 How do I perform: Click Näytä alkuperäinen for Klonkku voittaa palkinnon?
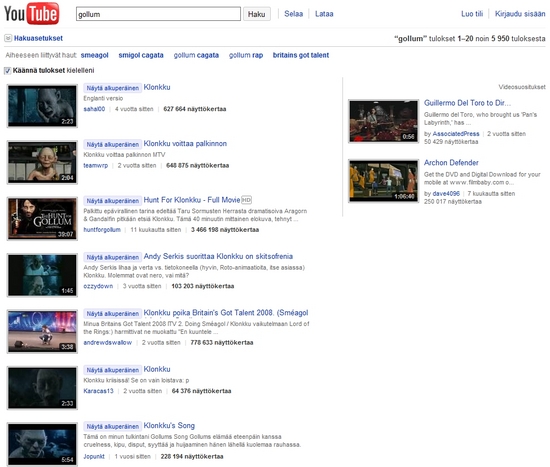112,144
